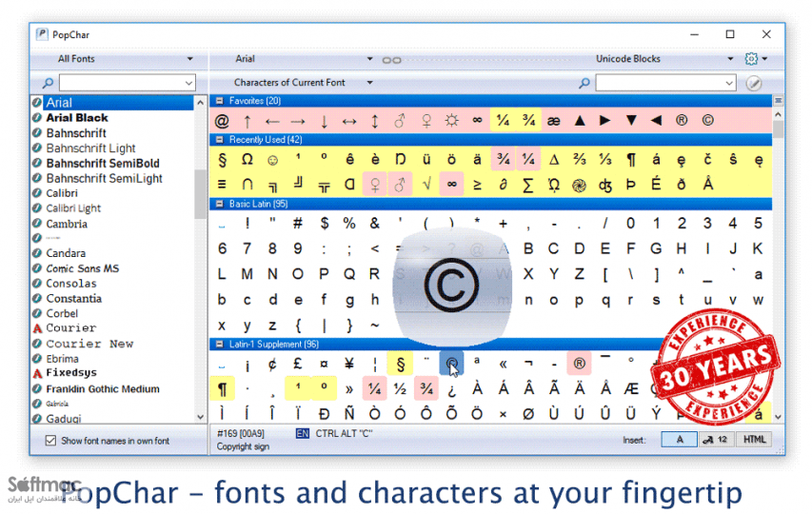Select the ampersand in Basic Latin
This screenshot has width=812, height=514.
374,224
